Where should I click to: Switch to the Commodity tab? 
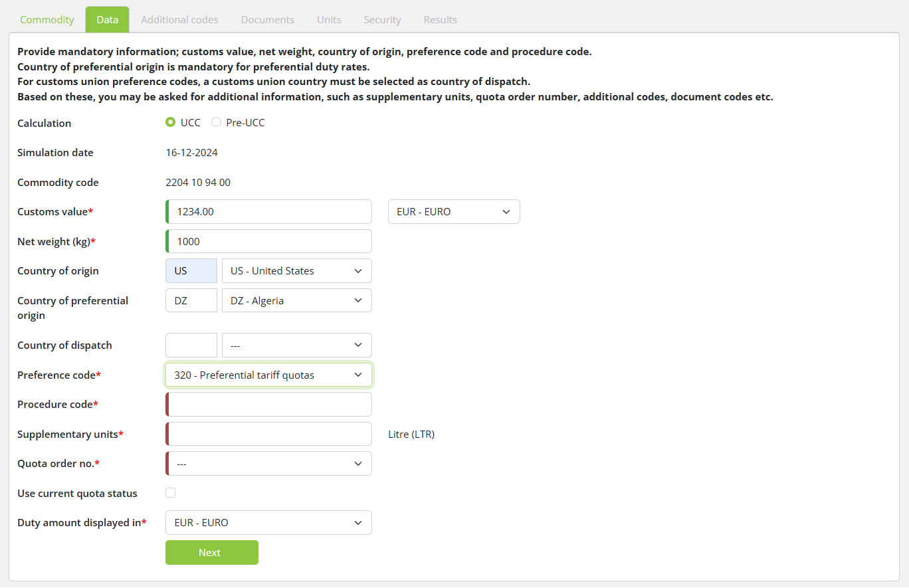tap(47, 20)
